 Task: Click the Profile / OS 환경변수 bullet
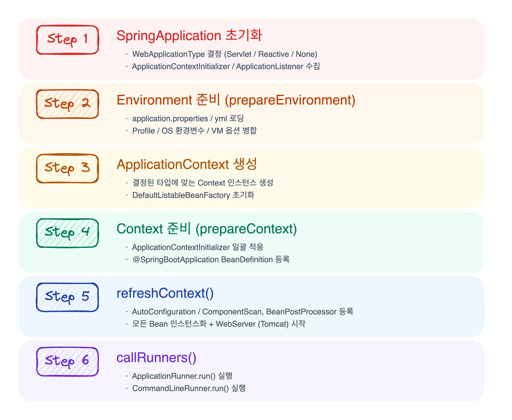[194, 131]
